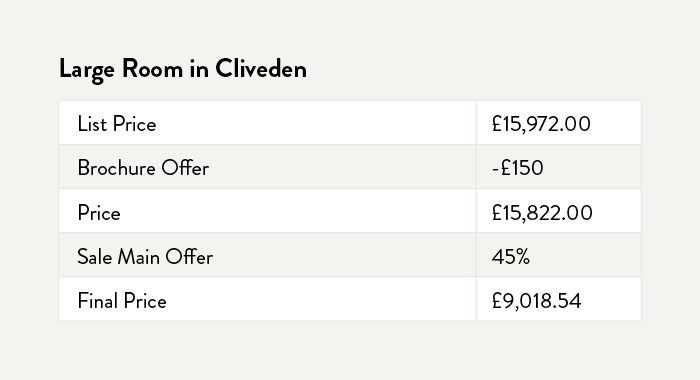The width and height of the screenshot is (700, 380).
Task: Click the Large Room in Cliveden heading
Action: pos(183,69)
